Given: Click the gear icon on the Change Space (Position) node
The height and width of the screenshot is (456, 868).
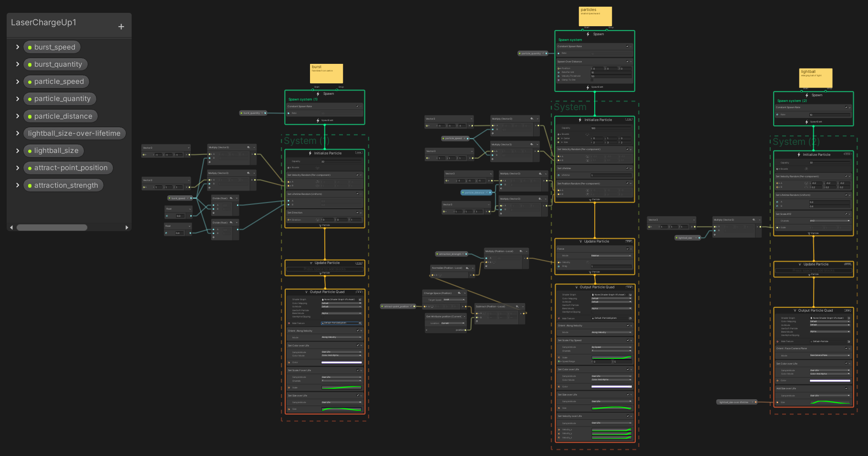Looking at the screenshot, I should coord(459,293).
